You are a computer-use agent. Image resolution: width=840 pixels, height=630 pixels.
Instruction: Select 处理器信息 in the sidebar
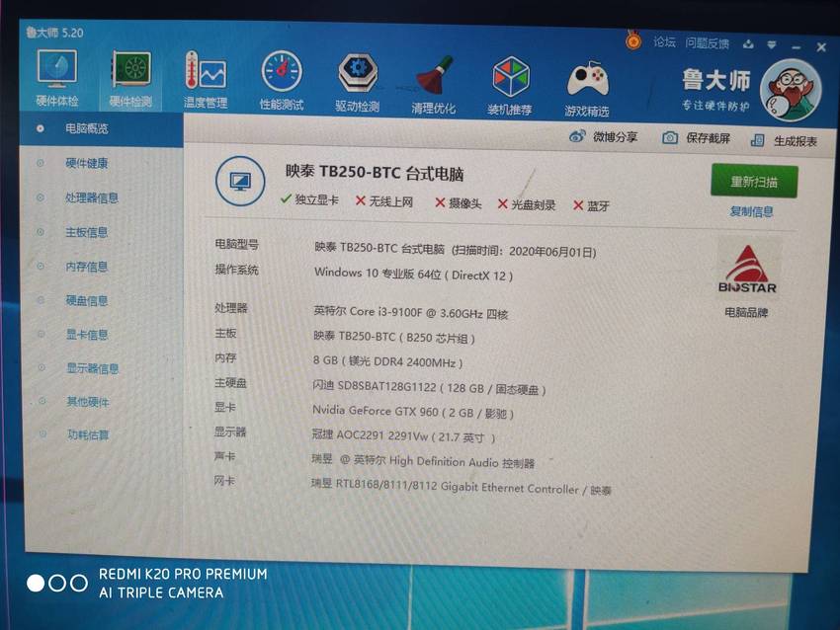[x=92, y=197]
